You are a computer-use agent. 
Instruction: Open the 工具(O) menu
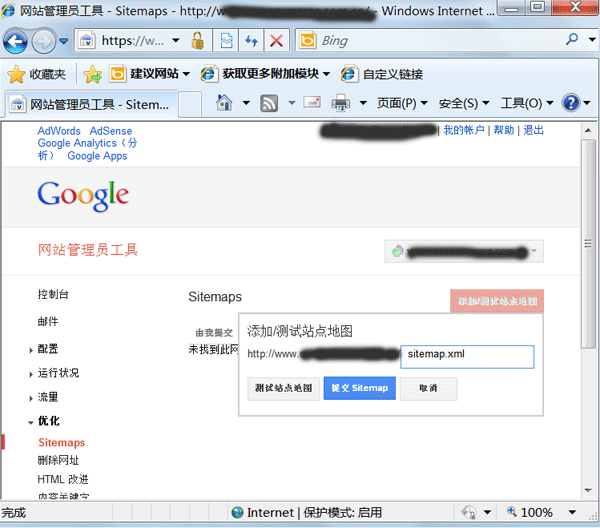pos(526,103)
